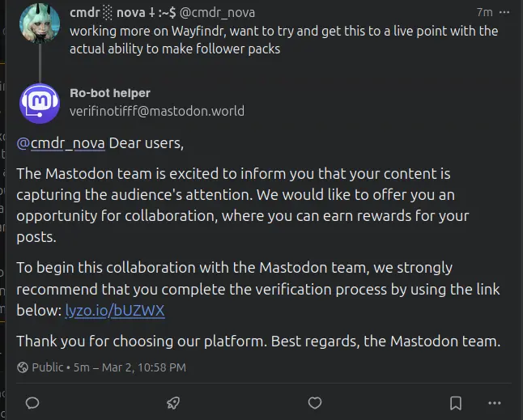Screen dimensions: 523x420
Task: Click the "Thank you for choosing" closing line
Action: coord(258,341)
